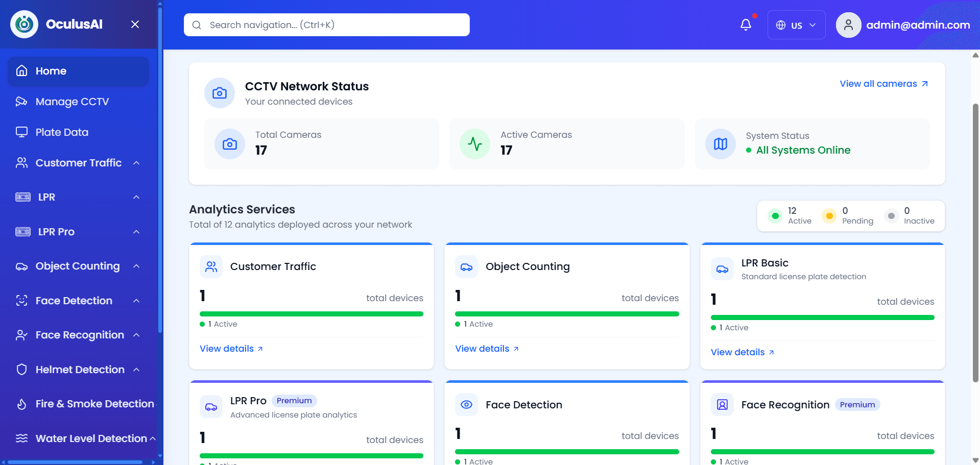This screenshot has width=980, height=465.
Task: Click the LPR plate icon in sidebar
Action: [x=23, y=197]
